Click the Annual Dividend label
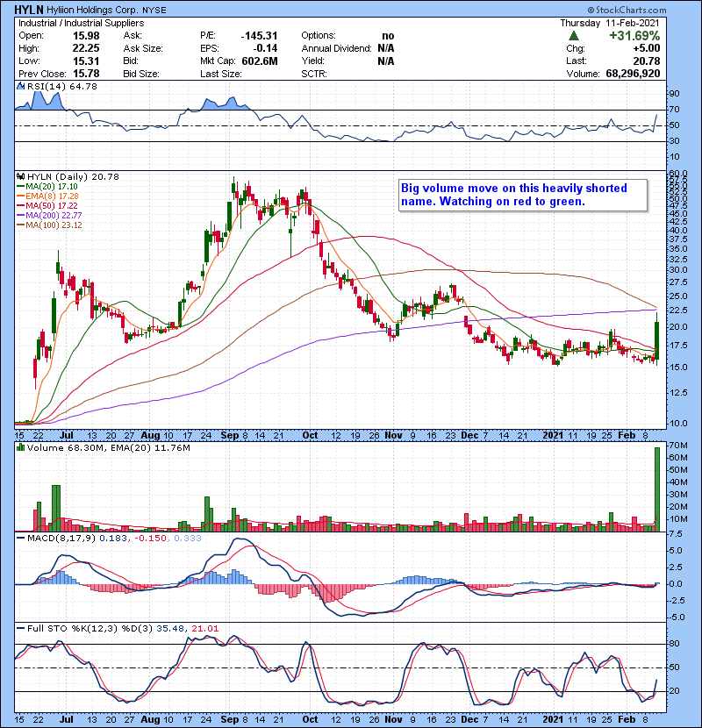 (x=336, y=48)
